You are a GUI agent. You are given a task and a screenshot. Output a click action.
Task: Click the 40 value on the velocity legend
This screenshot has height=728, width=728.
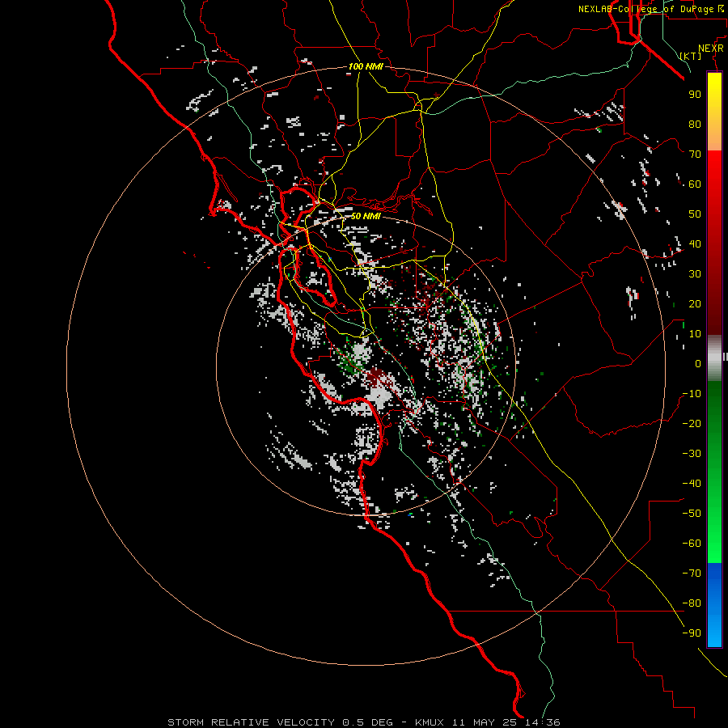[695, 243]
